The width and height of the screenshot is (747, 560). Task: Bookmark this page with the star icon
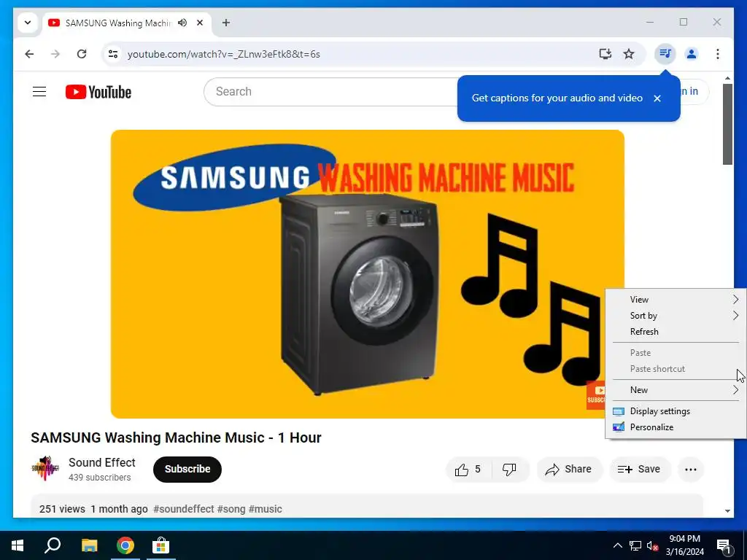(629, 54)
